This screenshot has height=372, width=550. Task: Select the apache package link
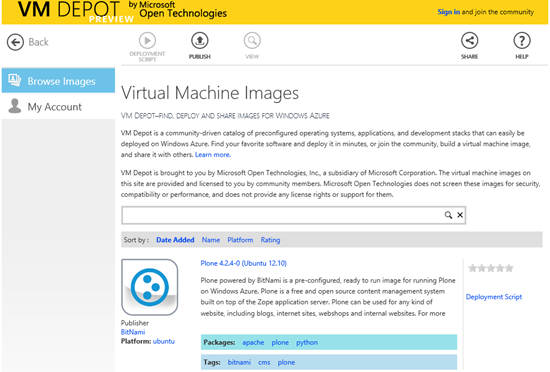[x=253, y=343]
